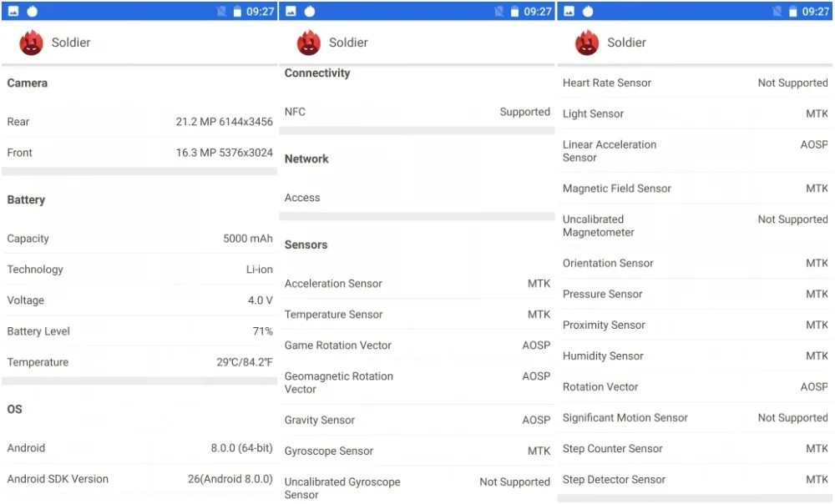
Task: Tap the battery icon in the middle status bar
Action: coord(514,12)
